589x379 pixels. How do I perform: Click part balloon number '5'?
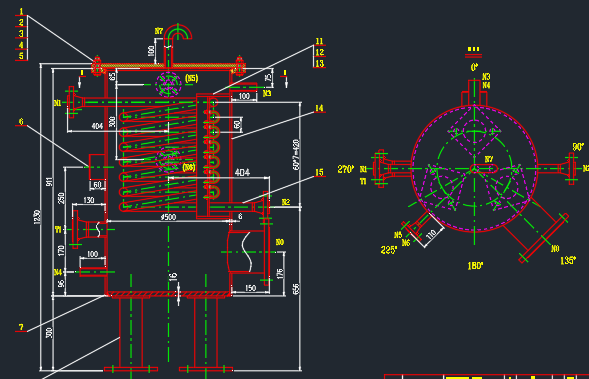click(x=21, y=56)
